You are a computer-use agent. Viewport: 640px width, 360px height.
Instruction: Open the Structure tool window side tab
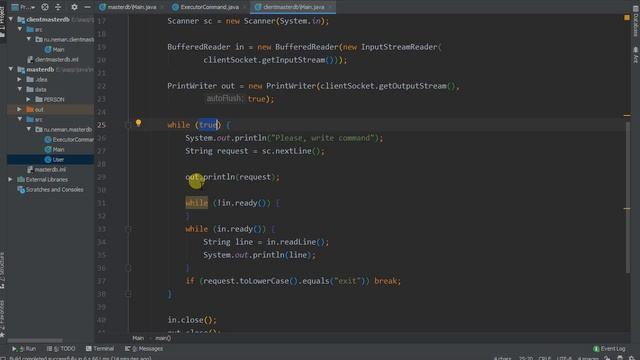[x=2, y=271]
